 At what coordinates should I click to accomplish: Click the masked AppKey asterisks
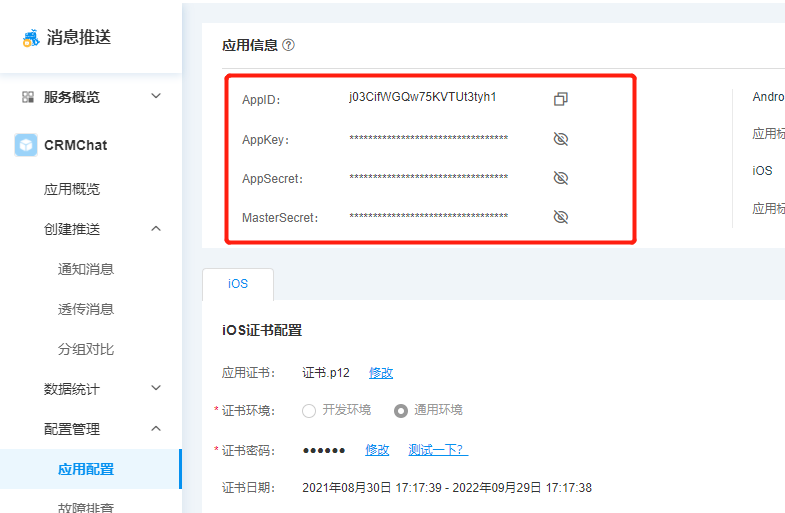(429, 138)
